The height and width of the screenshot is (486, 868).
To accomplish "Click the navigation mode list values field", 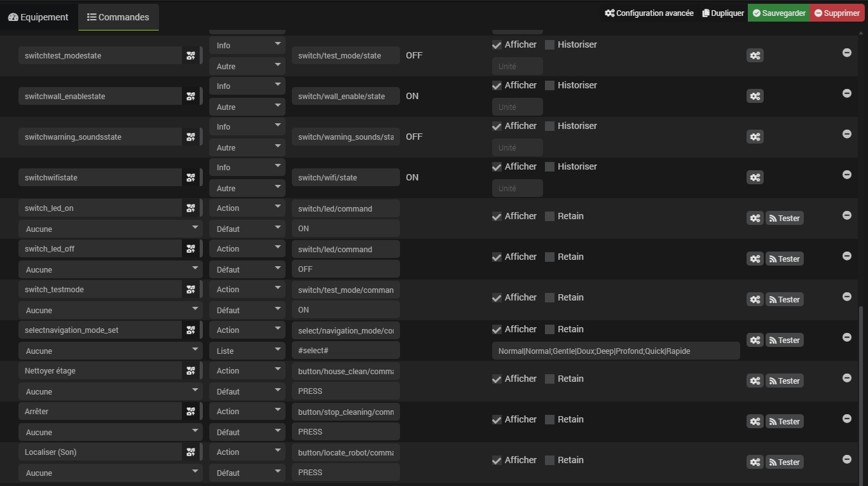I will 615,351.
